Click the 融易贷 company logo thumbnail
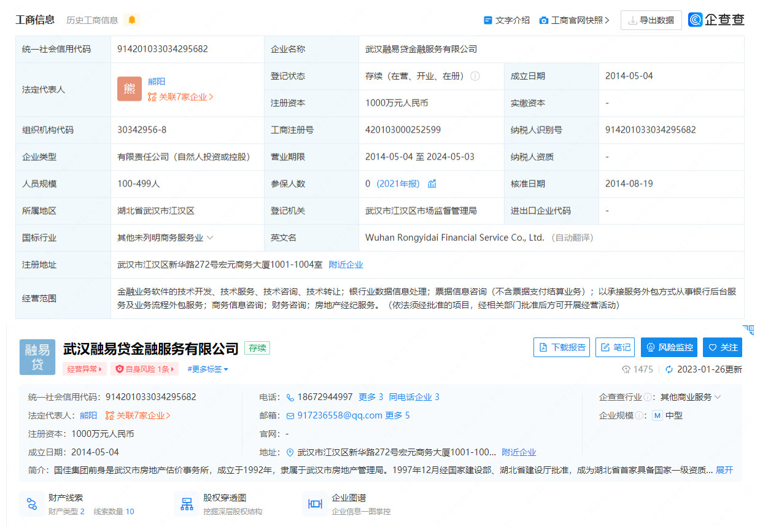 37,357
